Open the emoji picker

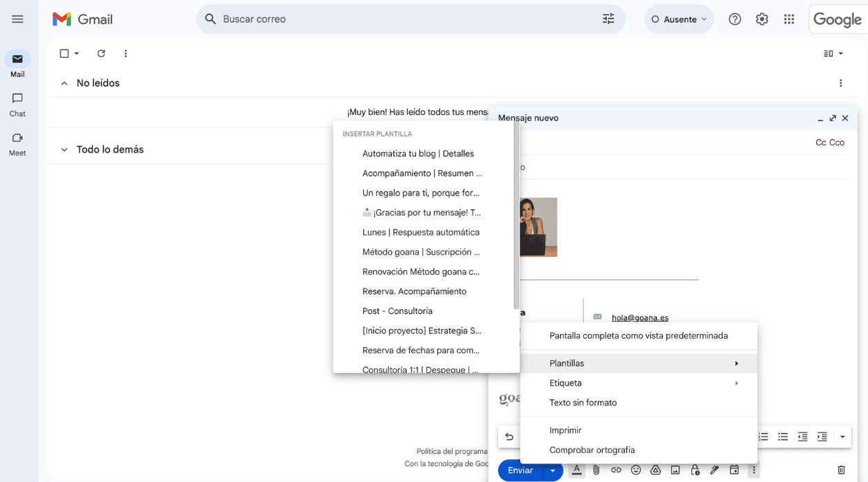pyautogui.click(x=636, y=470)
